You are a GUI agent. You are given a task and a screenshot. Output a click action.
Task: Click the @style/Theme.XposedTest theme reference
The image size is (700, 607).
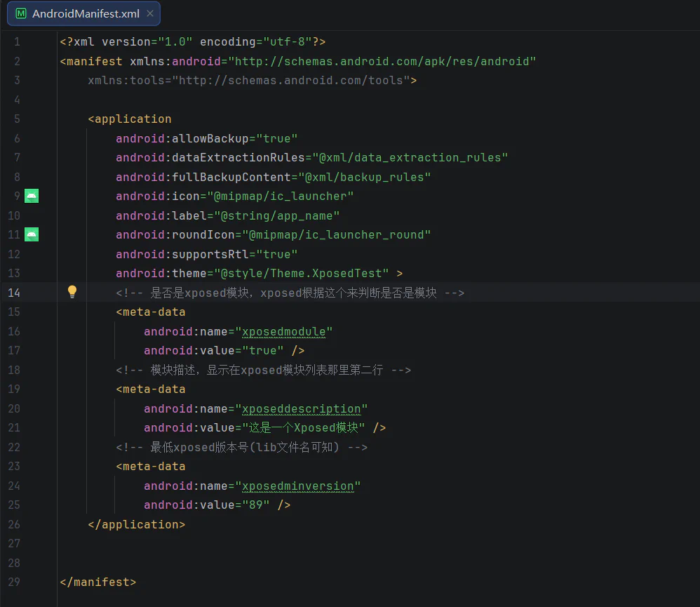click(302, 274)
